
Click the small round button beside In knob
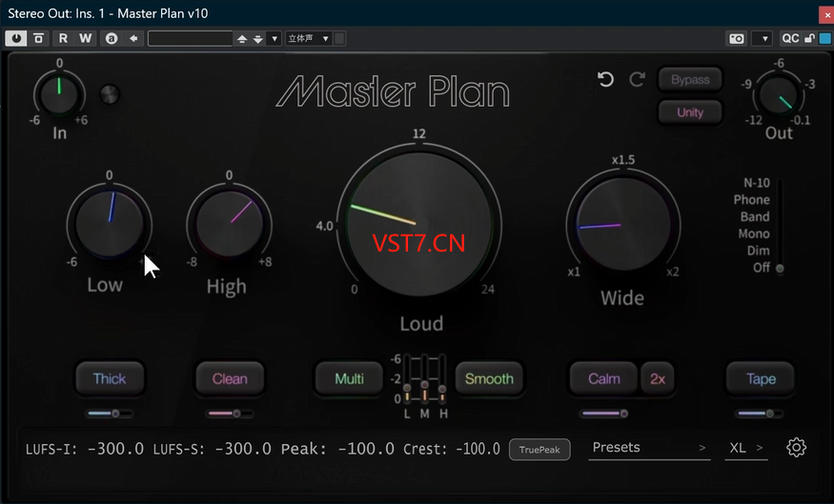[110, 94]
